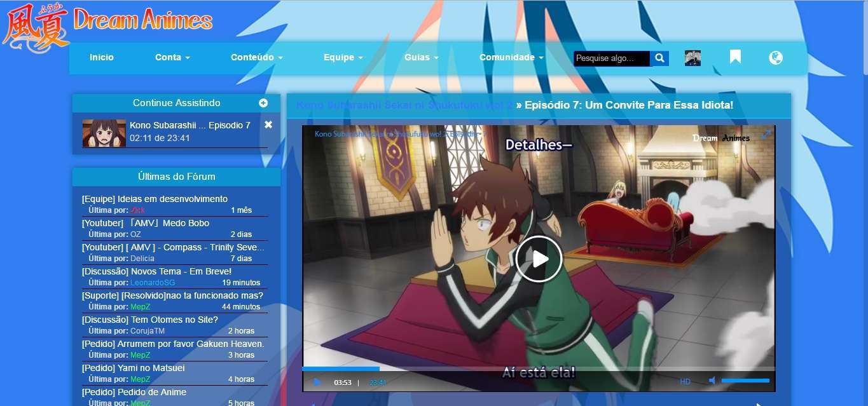The image size is (868, 406).
Task: Seek on the video progress bar
Action: [539, 369]
